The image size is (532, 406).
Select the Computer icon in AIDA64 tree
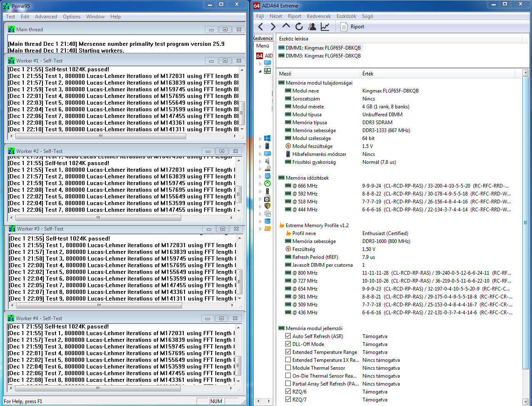pyautogui.click(x=267, y=63)
